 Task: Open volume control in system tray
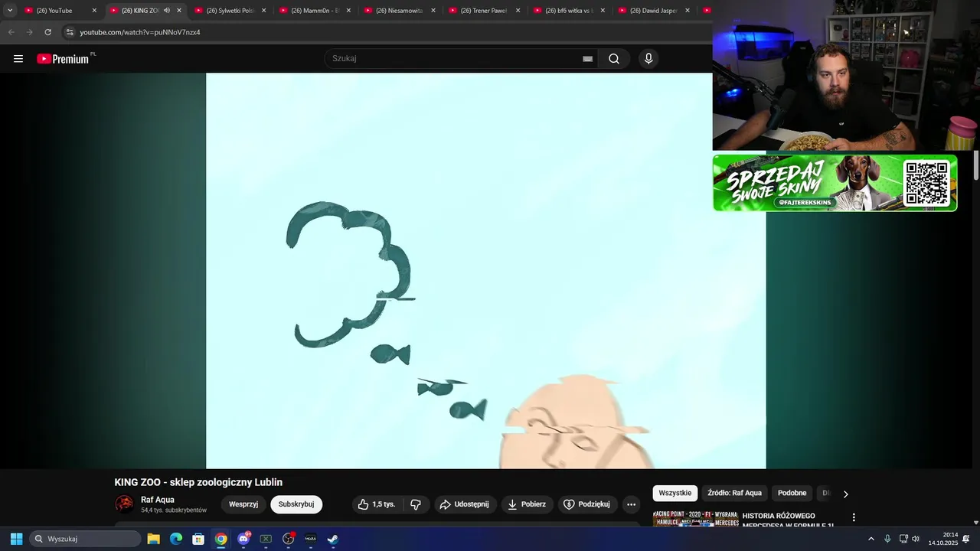pyautogui.click(x=916, y=539)
